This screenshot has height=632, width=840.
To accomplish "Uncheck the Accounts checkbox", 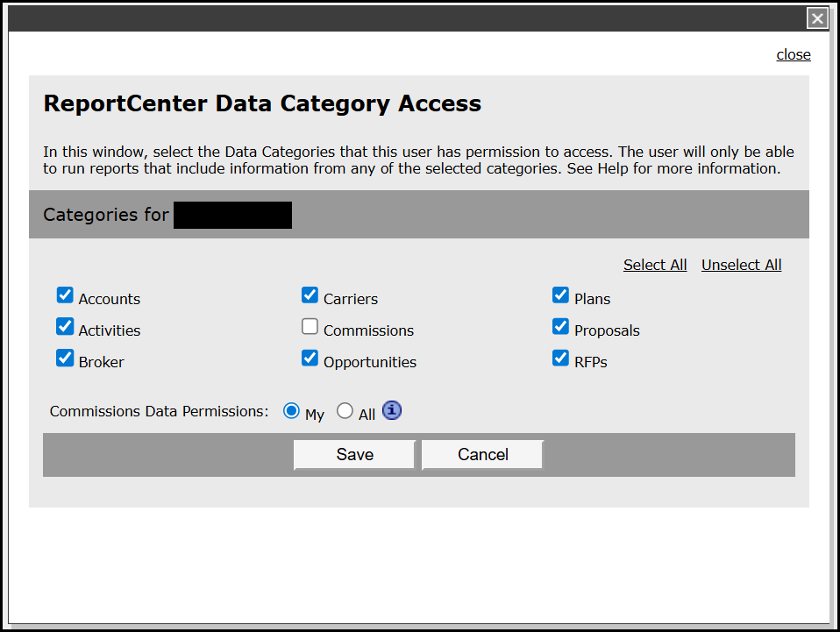I will click(x=65, y=295).
